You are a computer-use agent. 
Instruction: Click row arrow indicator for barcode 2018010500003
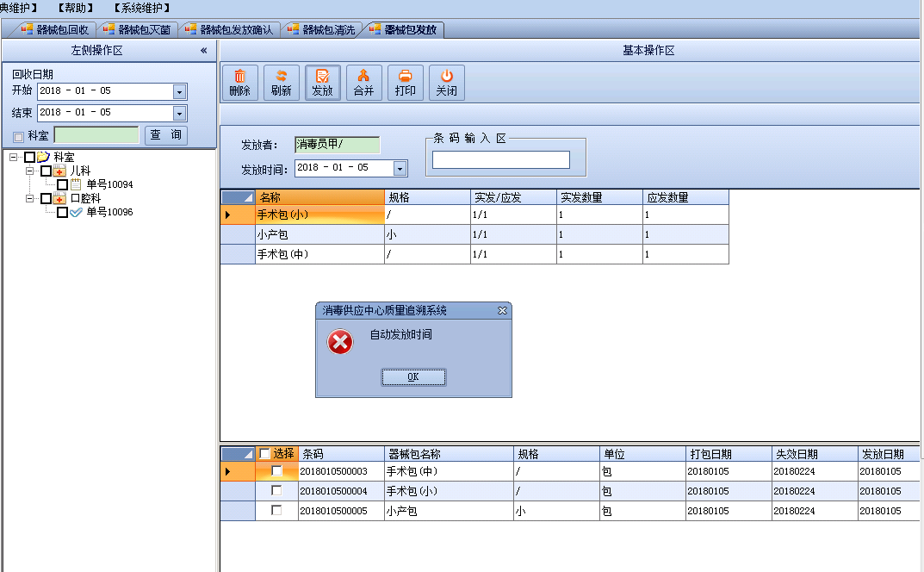tap(228, 471)
